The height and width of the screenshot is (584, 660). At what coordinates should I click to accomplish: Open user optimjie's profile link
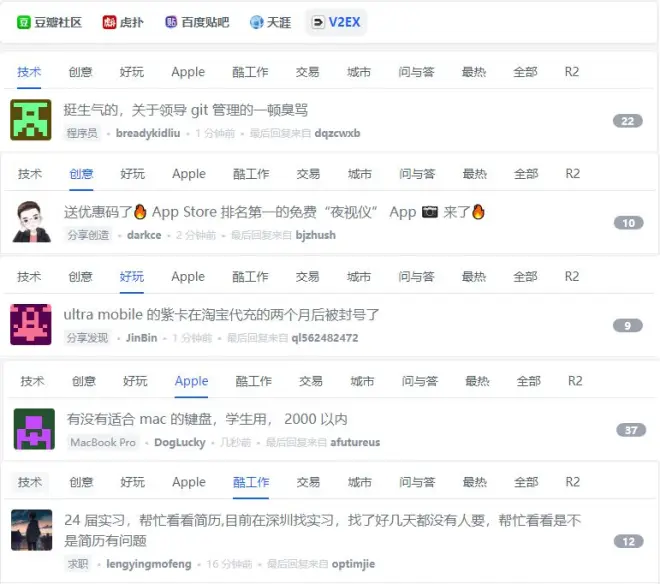[353, 564]
